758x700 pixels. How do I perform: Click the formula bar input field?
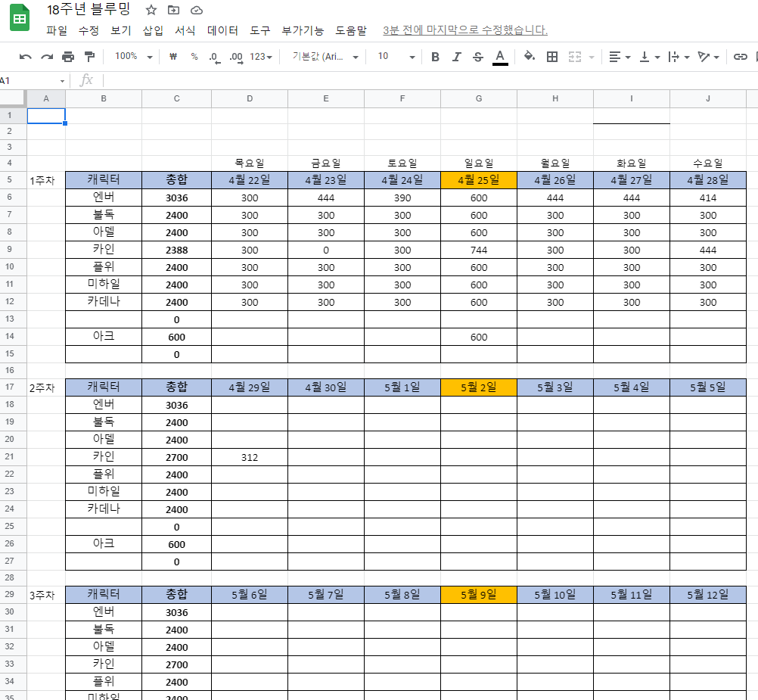pyautogui.click(x=424, y=80)
